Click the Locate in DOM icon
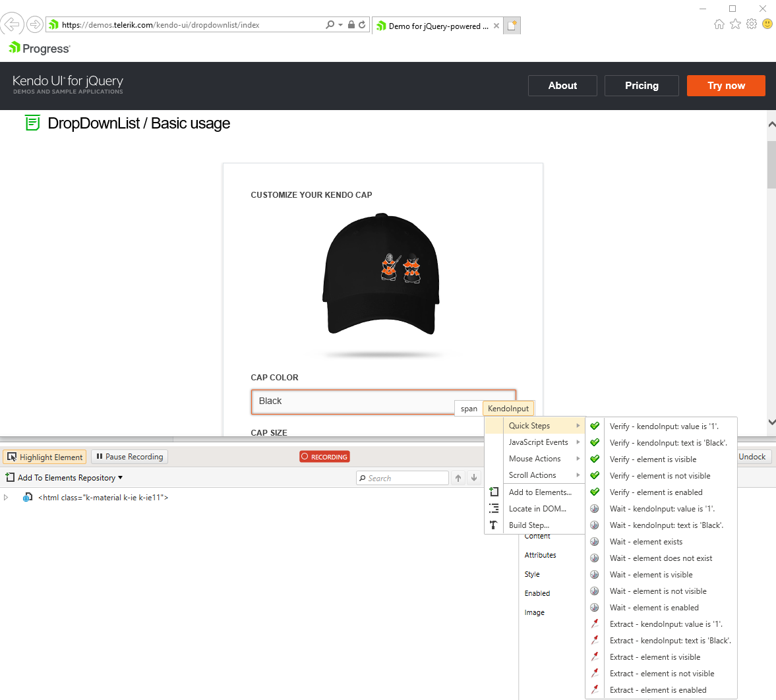Image resolution: width=776 pixels, height=700 pixels. point(494,508)
